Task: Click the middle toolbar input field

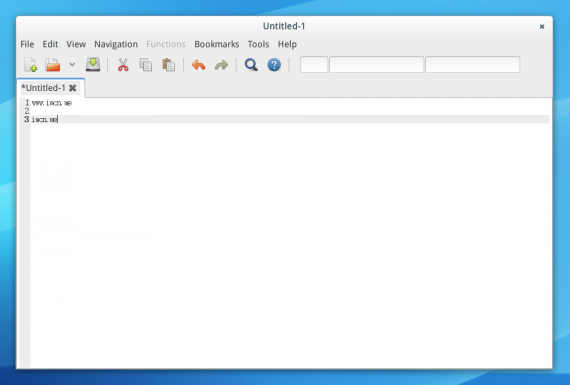Action: point(377,64)
